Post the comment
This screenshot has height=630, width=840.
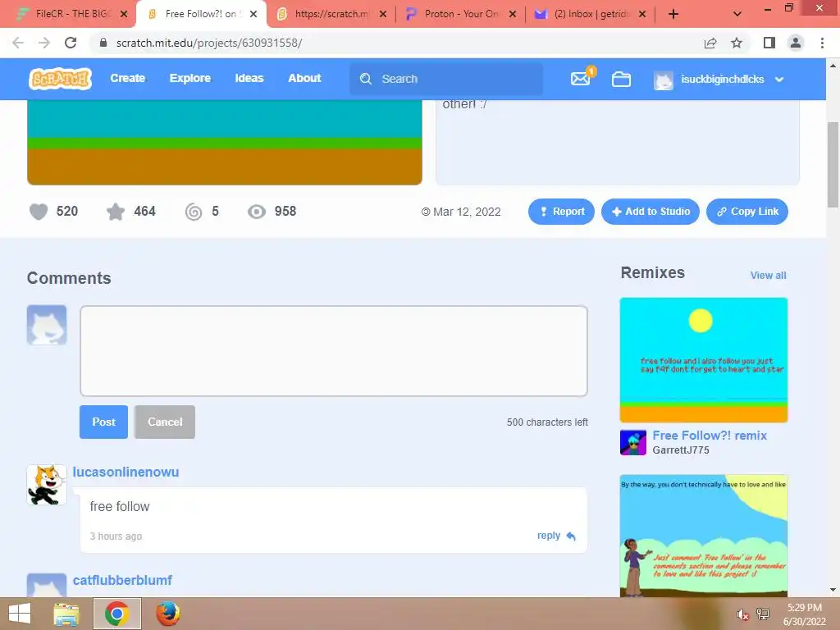[103, 422]
